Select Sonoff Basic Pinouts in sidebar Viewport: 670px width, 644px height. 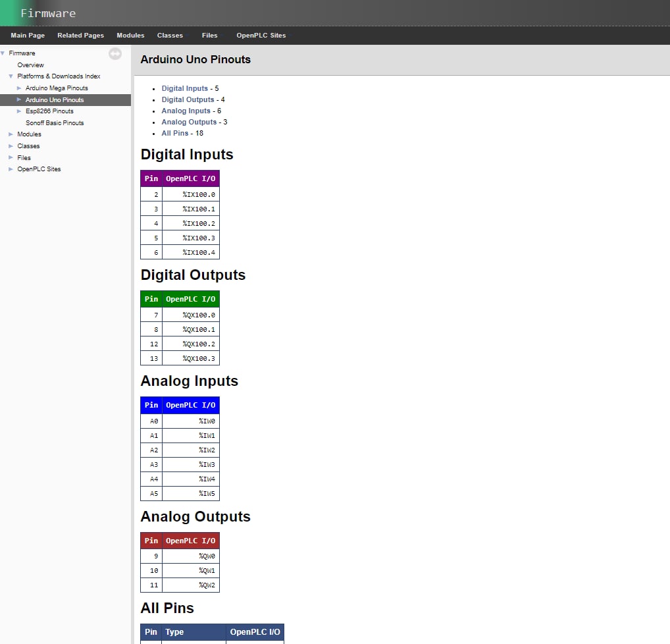coord(55,123)
